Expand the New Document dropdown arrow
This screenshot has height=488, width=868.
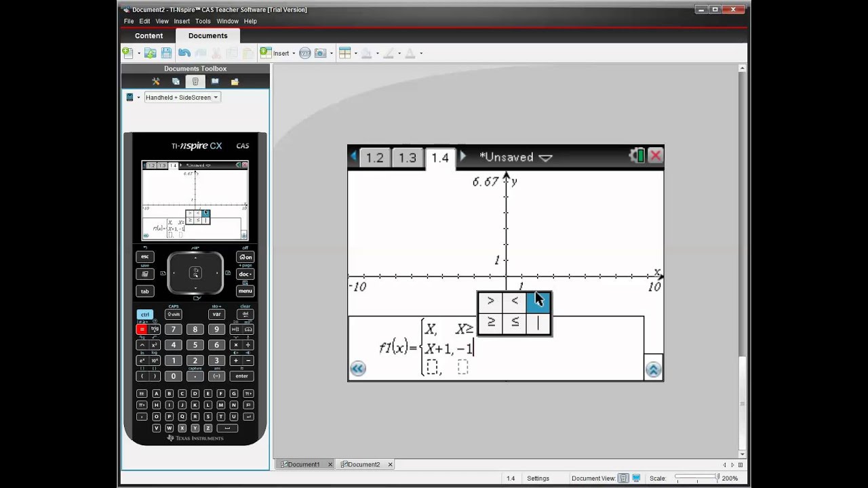(x=138, y=53)
